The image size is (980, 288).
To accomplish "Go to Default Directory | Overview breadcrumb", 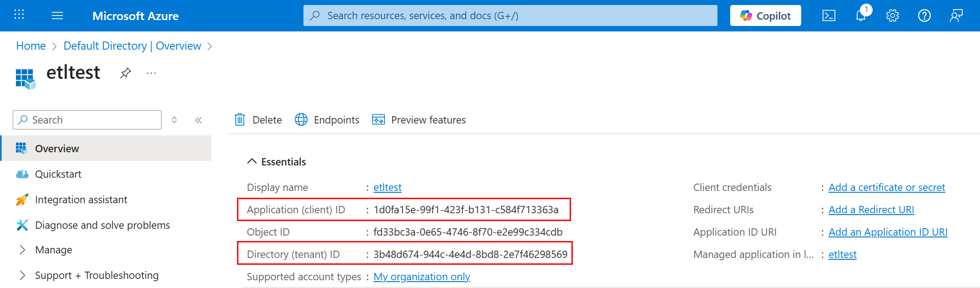I will (132, 46).
